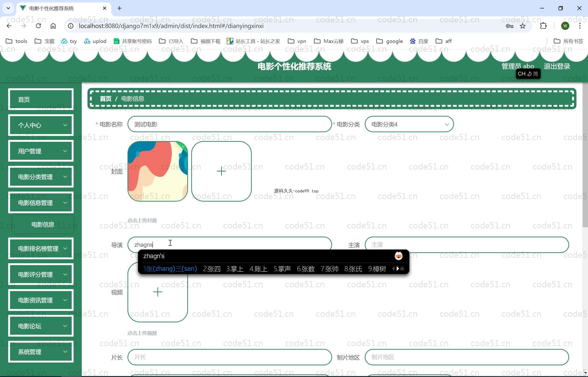Go to previous IME candidate page arrow
Screen dimensions: 588x377
pyautogui.click(x=393, y=269)
